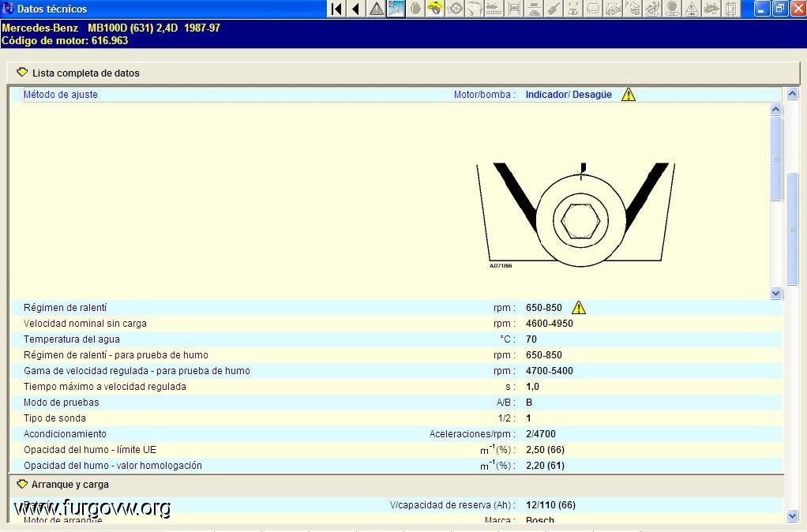
Task: Click the value 2,20 (61)
Action: pos(545,465)
